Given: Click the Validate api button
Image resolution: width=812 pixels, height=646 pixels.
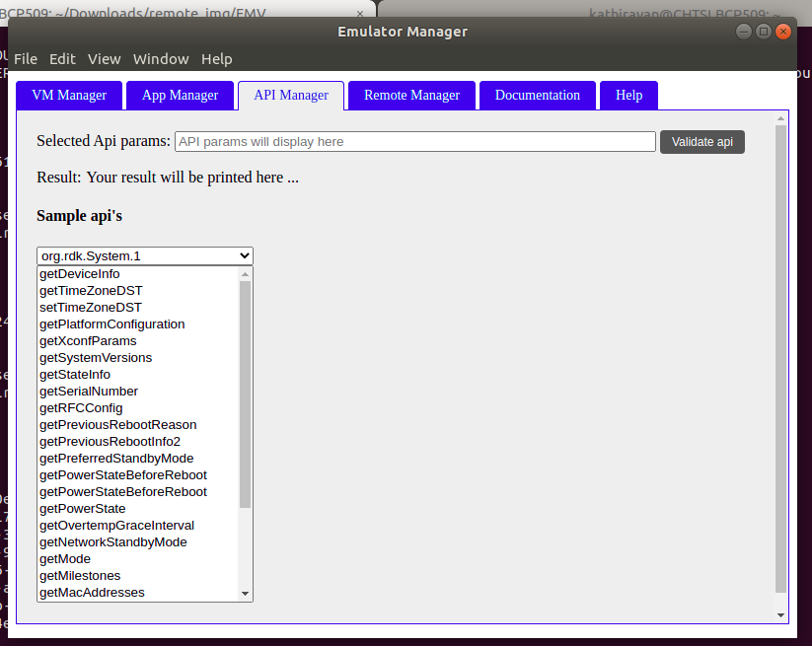Looking at the screenshot, I should click(x=701, y=142).
